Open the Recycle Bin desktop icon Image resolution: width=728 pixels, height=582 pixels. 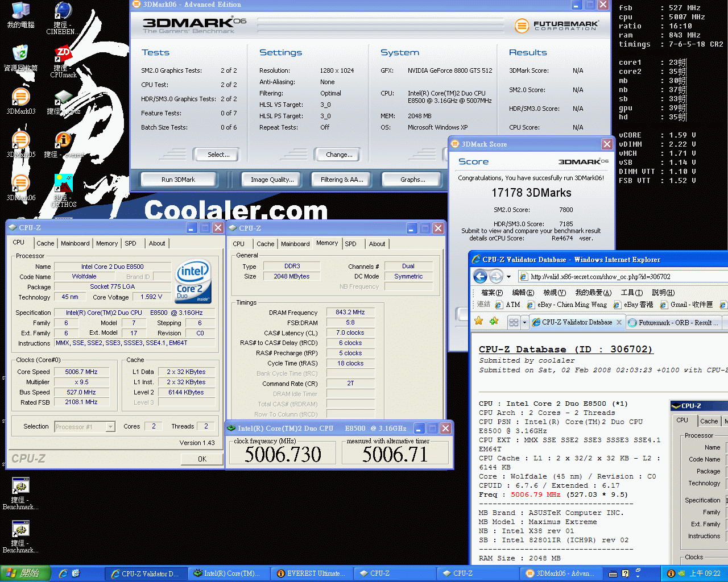(x=20, y=57)
